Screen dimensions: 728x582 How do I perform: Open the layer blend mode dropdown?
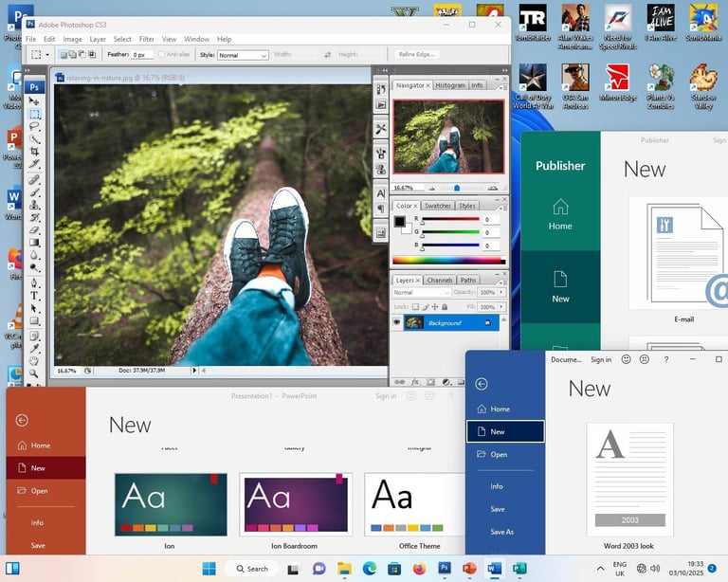422,292
